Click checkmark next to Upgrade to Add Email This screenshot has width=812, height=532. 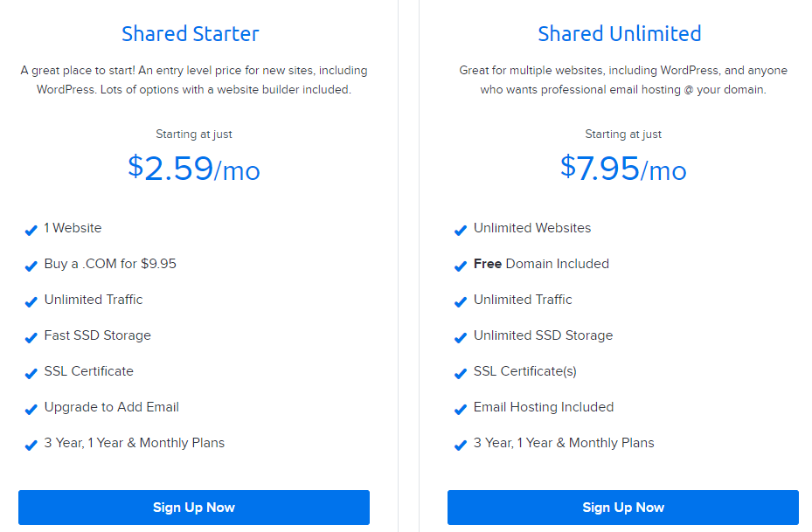point(31,410)
